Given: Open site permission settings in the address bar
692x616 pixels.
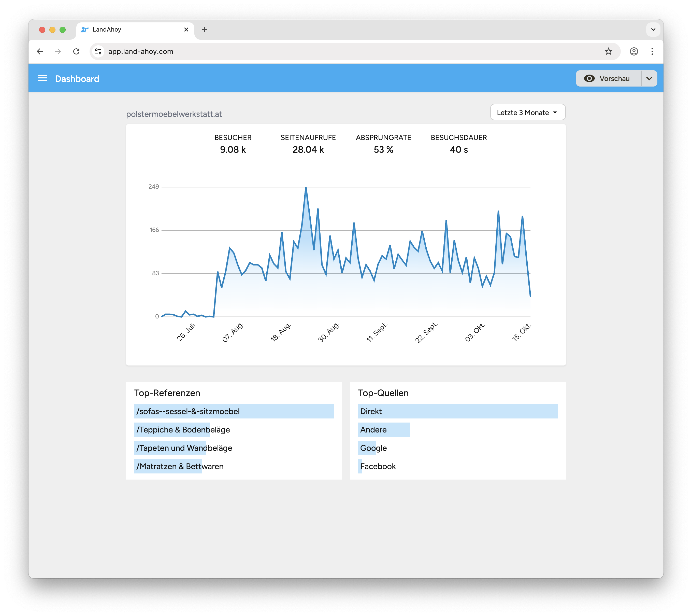Looking at the screenshot, I should pyautogui.click(x=98, y=51).
